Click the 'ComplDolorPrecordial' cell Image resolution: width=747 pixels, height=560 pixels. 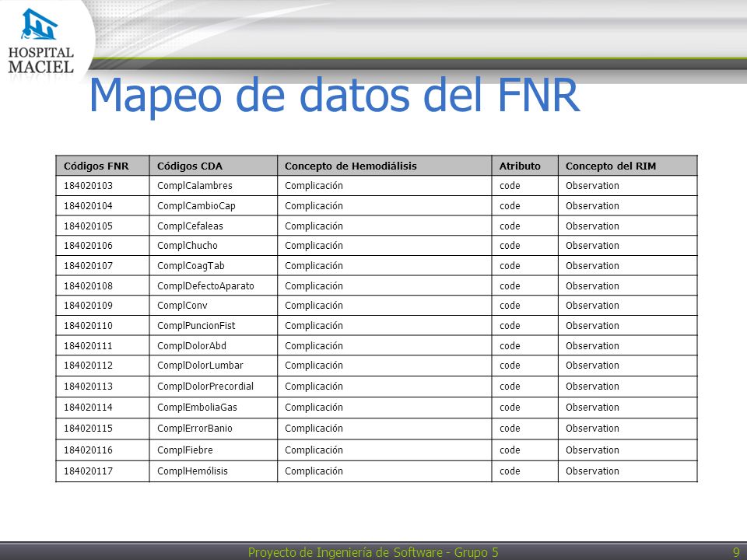pos(213,387)
